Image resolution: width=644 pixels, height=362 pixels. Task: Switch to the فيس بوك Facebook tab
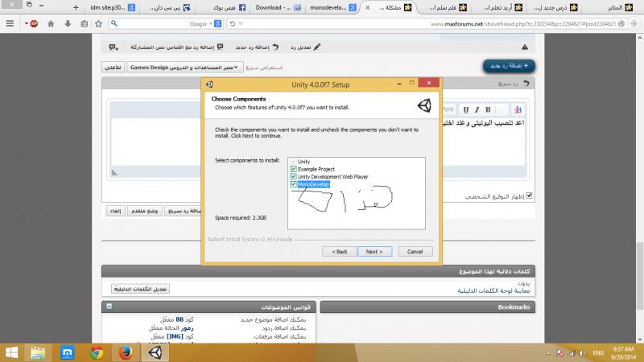[229, 7]
